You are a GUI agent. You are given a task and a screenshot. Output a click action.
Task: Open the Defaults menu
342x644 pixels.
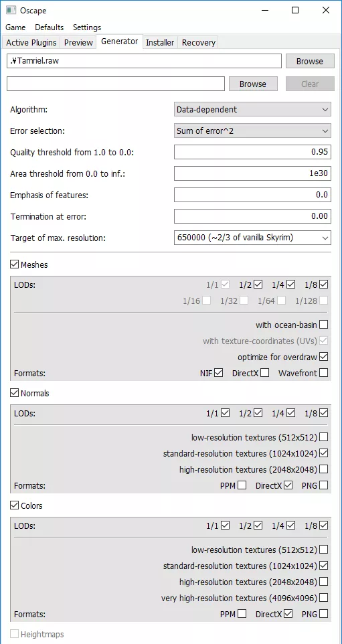point(50,27)
